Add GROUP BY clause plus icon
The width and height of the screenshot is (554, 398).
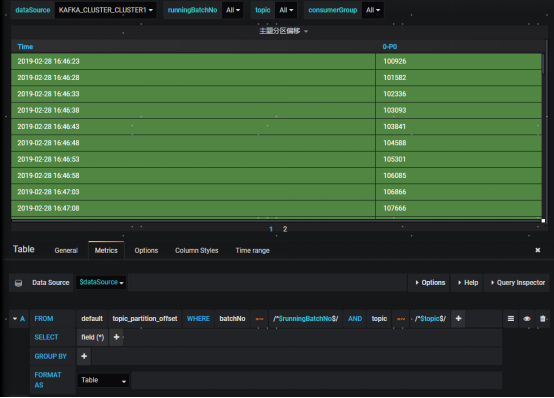click(x=84, y=356)
